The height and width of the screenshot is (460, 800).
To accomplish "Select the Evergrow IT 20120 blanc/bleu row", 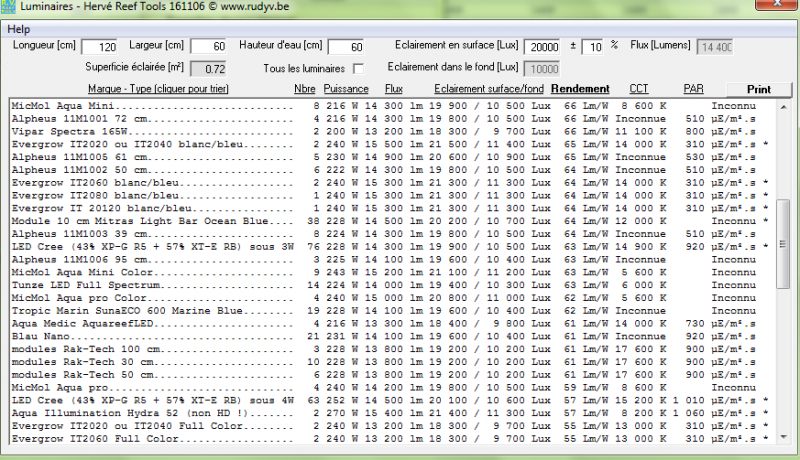I will 391,208.
